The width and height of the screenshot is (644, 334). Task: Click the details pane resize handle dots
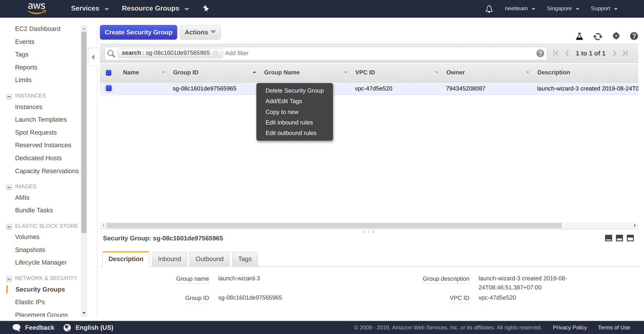[369, 232]
